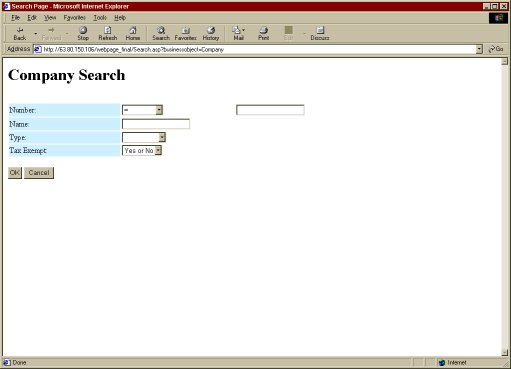Click the Number label
Image resolution: width=511 pixels, height=369 pixels.
pos(22,110)
